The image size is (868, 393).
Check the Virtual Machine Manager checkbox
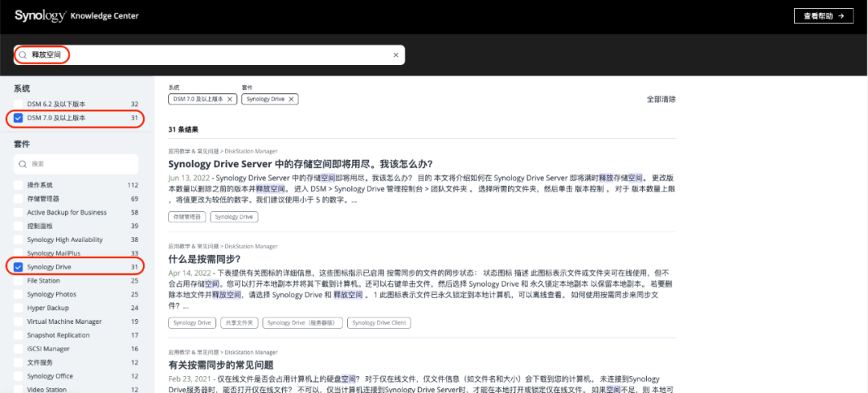point(18,321)
